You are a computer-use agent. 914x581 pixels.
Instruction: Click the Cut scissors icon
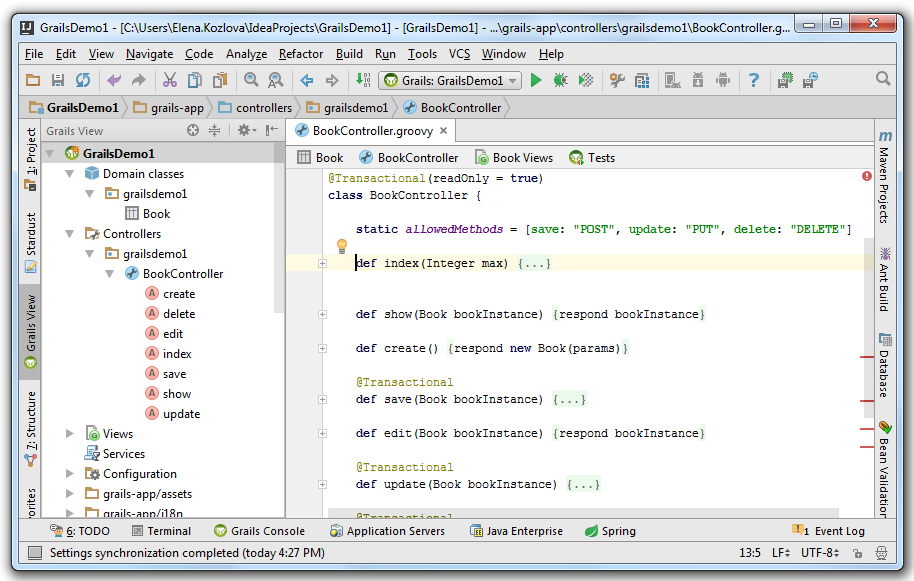(x=170, y=80)
